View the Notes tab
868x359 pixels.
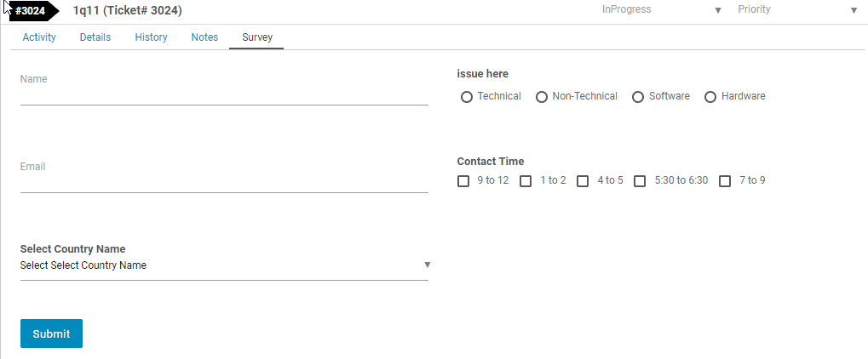204,37
